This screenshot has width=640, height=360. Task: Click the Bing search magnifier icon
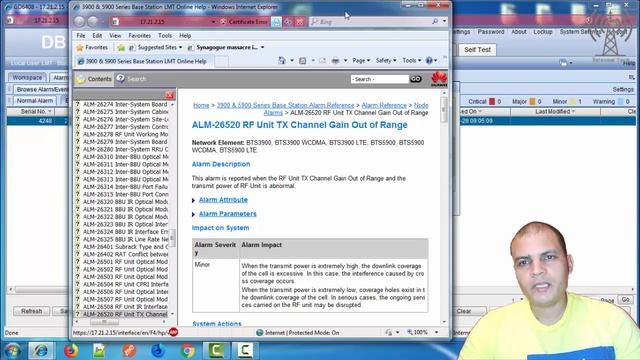[x=435, y=21]
